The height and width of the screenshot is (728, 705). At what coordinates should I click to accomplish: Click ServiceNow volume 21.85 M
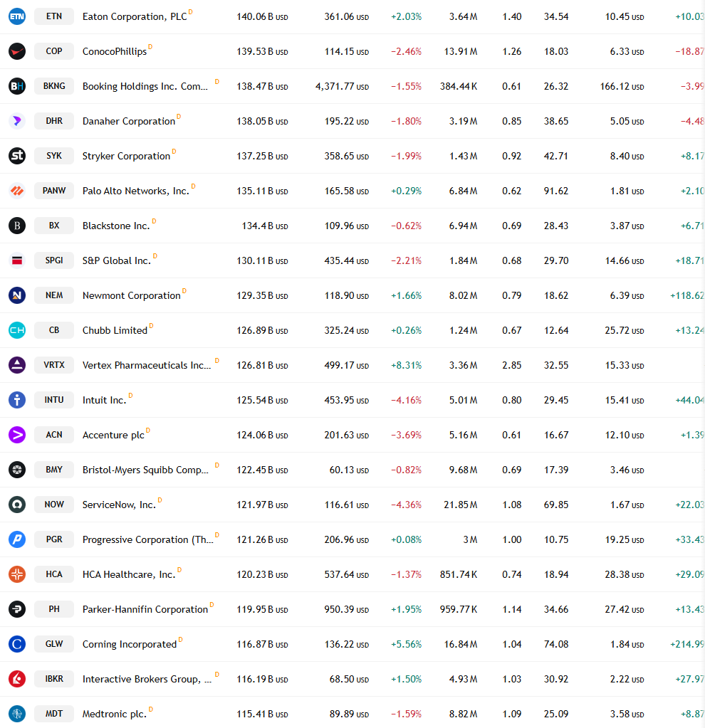[461, 505]
